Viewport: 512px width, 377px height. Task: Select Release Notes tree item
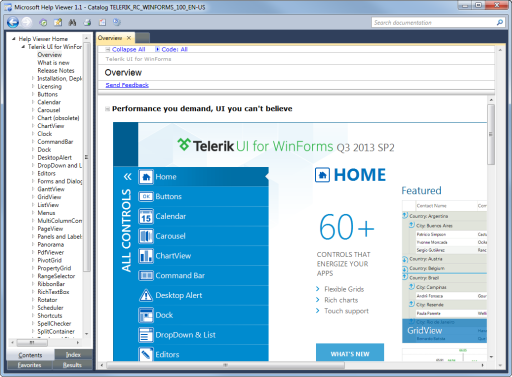click(x=56, y=71)
